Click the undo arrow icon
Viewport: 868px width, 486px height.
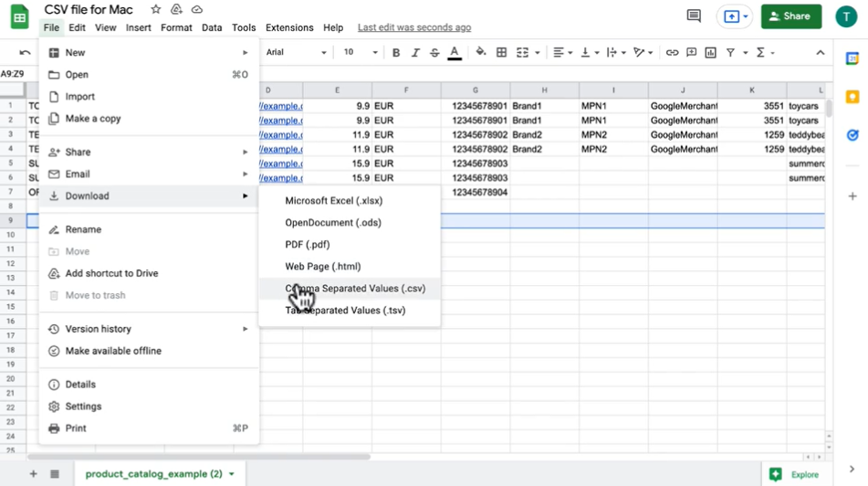(x=25, y=53)
